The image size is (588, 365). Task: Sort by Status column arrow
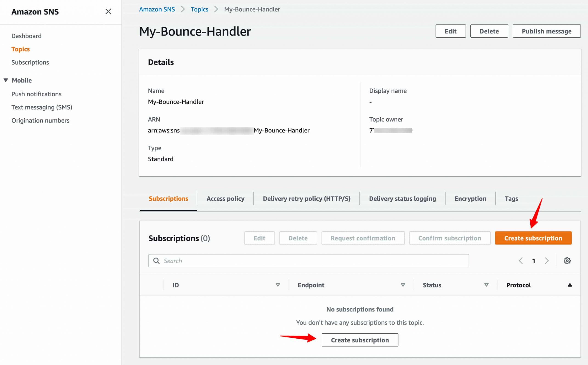486,285
